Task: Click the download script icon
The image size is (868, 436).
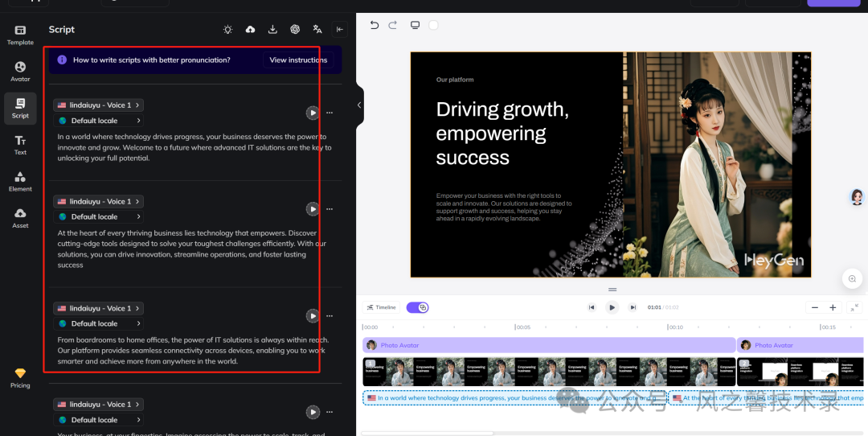Action: [x=272, y=30]
